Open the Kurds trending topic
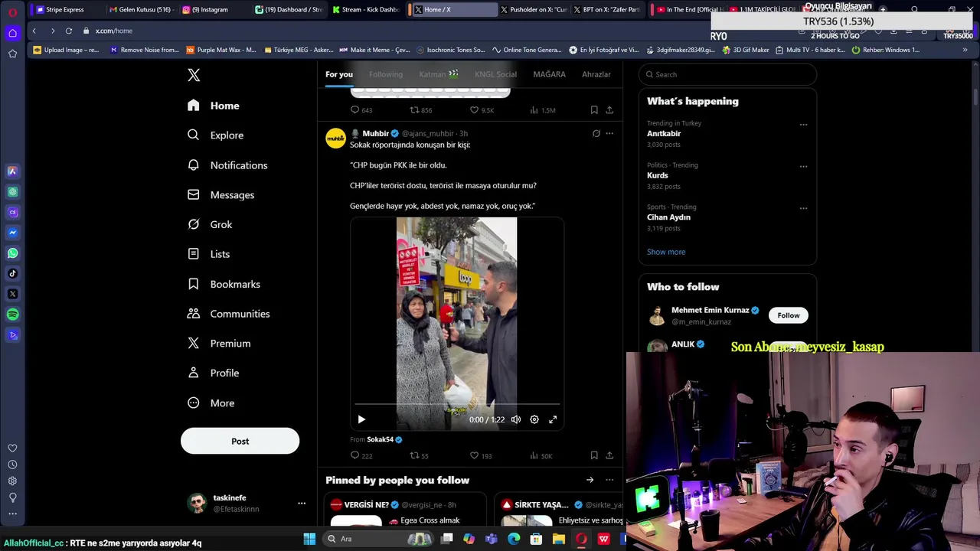Screen dimensions: 980x551 tap(658, 175)
